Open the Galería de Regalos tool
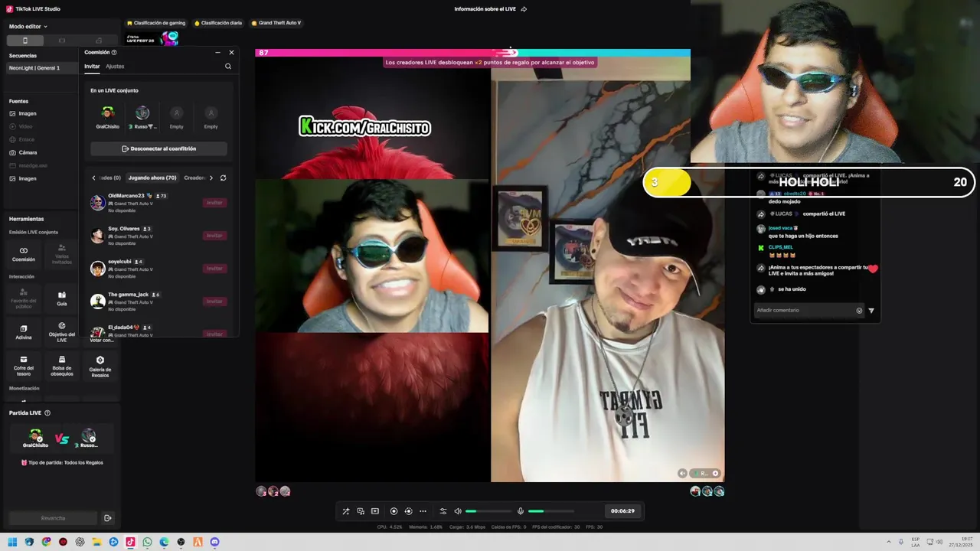This screenshot has height=551, width=980. [100, 366]
